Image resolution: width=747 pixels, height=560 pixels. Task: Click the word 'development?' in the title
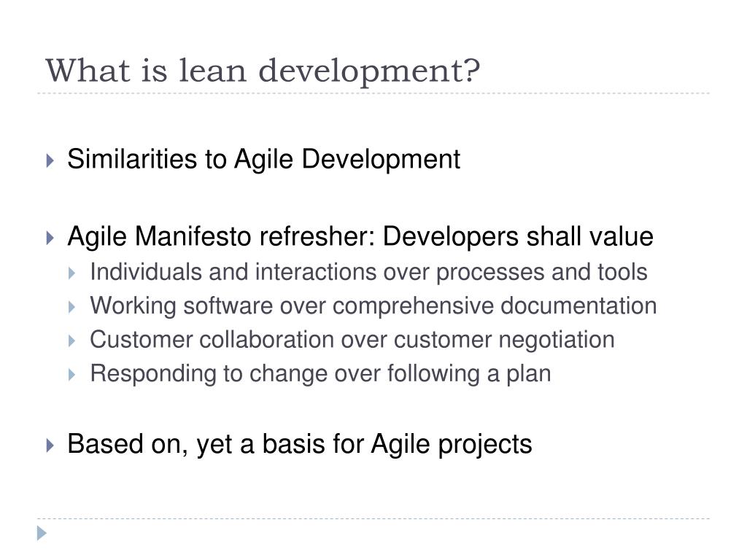369,72
